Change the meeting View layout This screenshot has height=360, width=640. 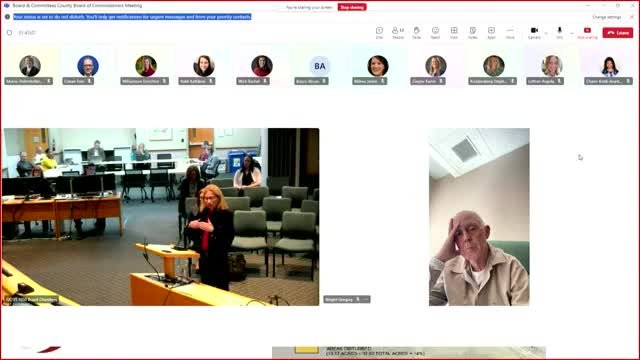pyautogui.click(x=454, y=33)
